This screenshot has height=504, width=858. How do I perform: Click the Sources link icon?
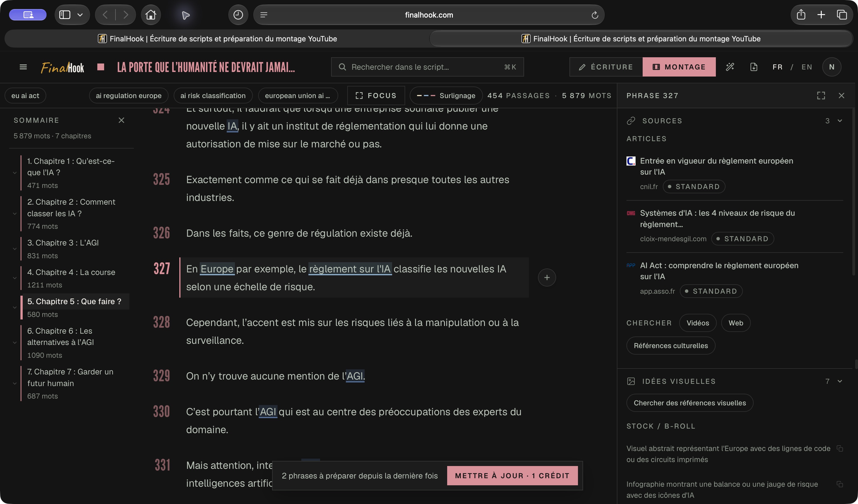631,121
